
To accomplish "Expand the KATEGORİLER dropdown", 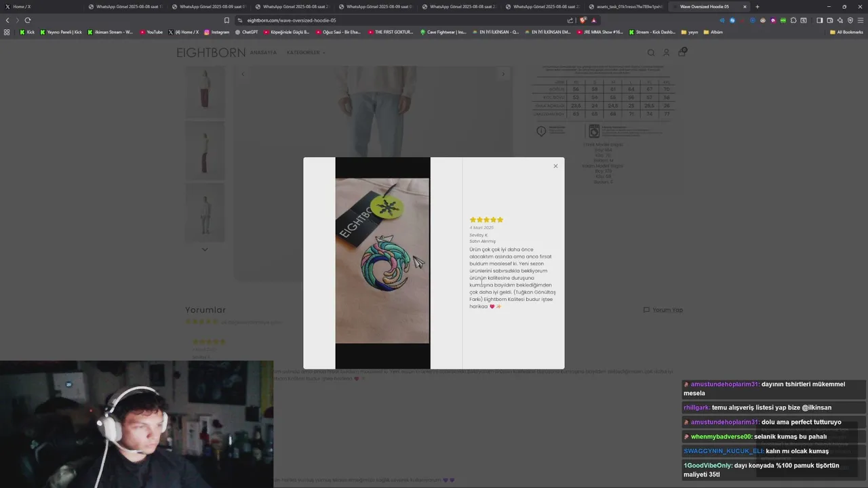I will click(x=306, y=52).
